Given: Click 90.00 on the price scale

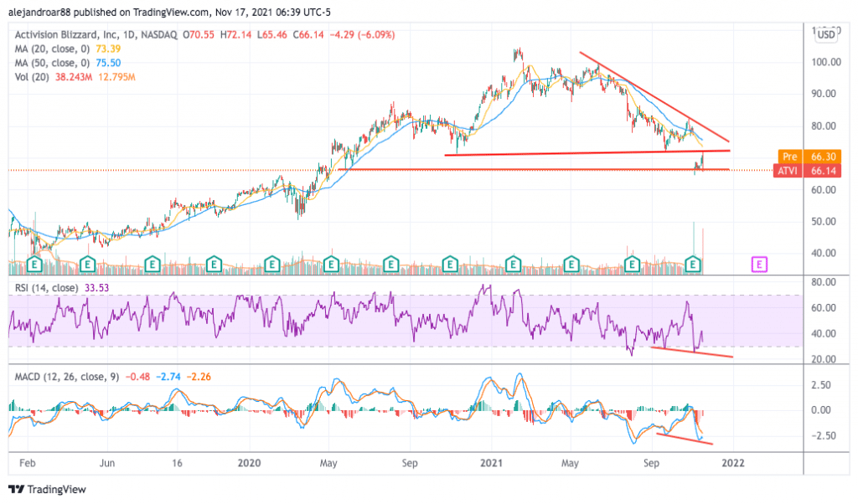Looking at the screenshot, I should pos(823,94).
